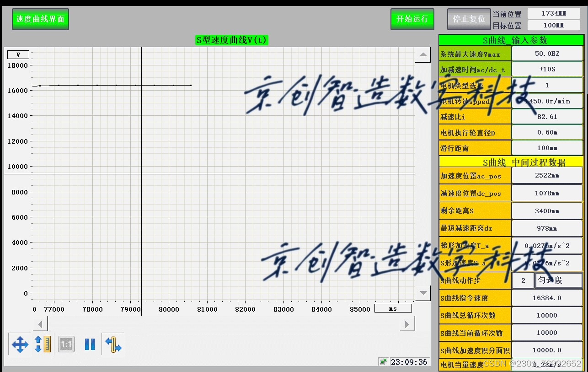Edit the system max speed 50.0HZ field
588x372 pixels.
547,54
